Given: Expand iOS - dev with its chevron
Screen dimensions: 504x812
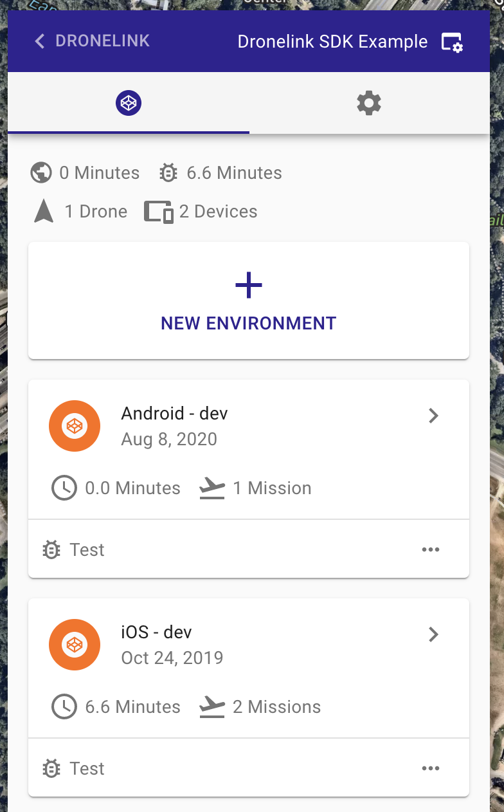Looking at the screenshot, I should coord(434,635).
